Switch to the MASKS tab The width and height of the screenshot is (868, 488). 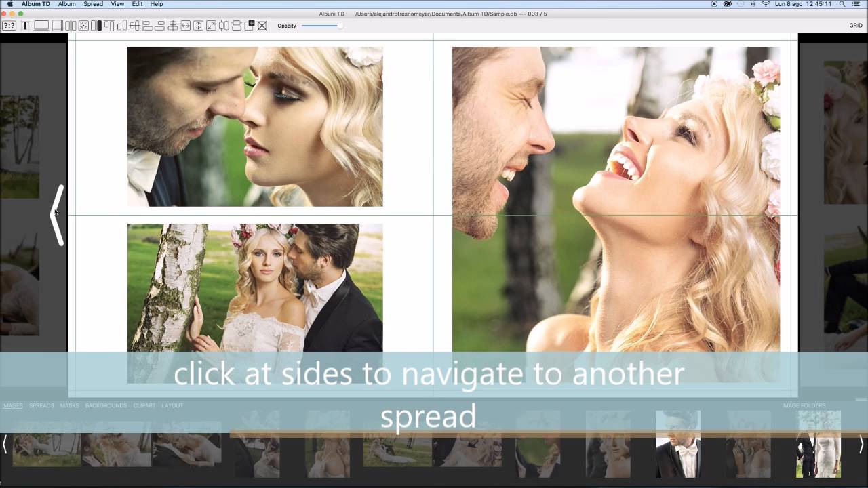coord(69,405)
